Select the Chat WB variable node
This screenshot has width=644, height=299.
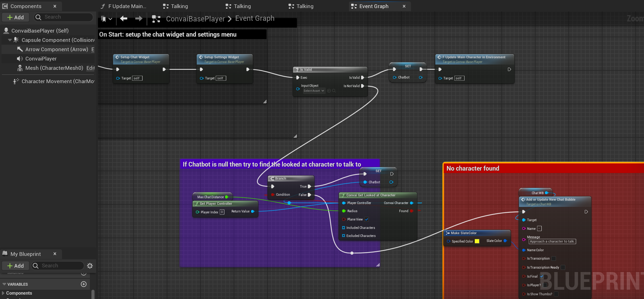[536, 193]
